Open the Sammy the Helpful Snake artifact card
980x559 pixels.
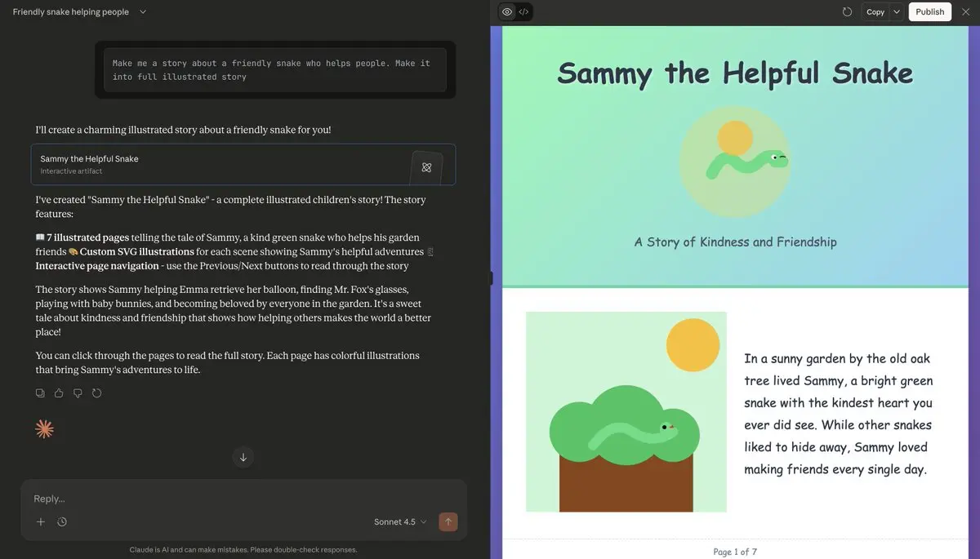pos(243,164)
